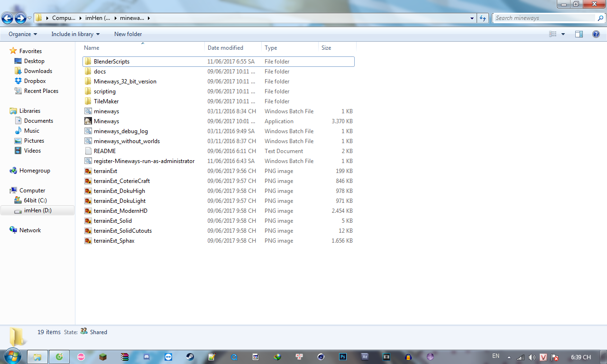Viewport: 607px width, 364px height.
Task: Open the Music library
Action: (x=32, y=131)
